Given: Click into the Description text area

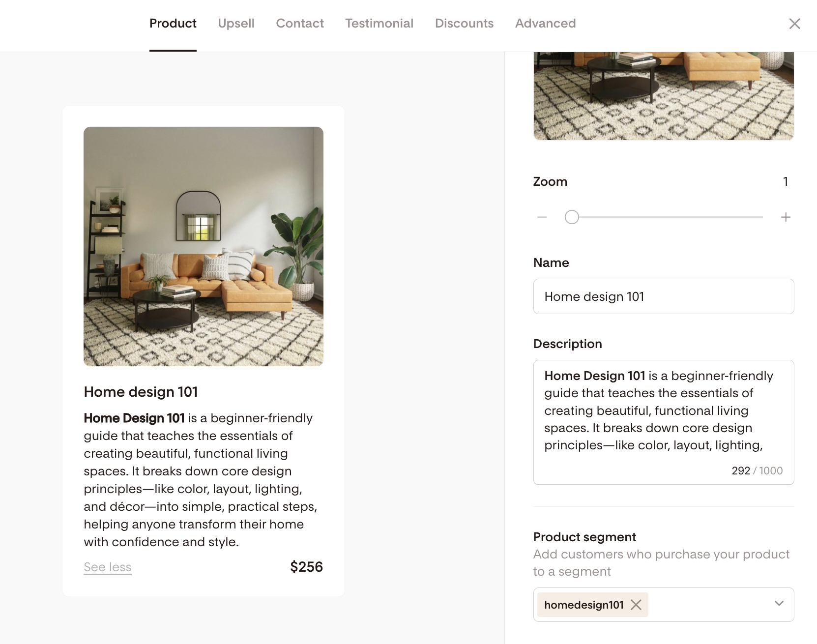Looking at the screenshot, I should (663, 410).
